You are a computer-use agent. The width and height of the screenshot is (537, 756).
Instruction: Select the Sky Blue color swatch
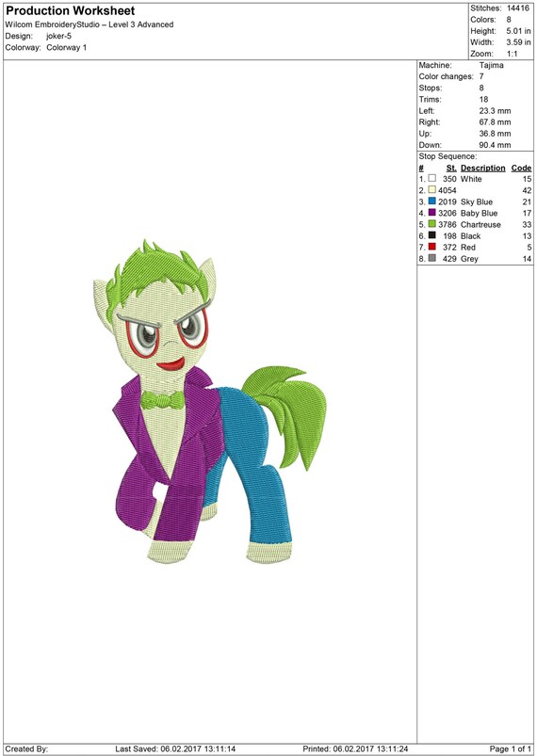[431, 201]
